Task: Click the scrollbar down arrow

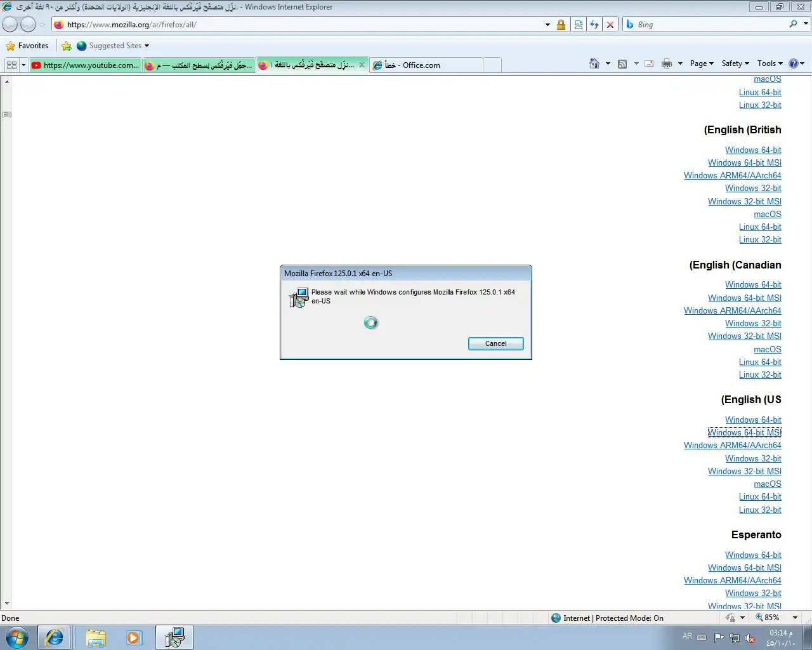Action: 6,604
